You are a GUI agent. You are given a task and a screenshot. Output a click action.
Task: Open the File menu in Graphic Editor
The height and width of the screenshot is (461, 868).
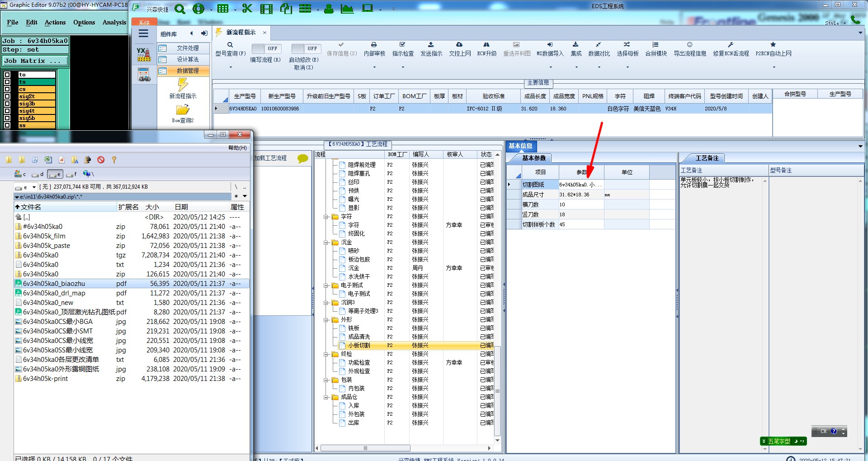(13, 22)
